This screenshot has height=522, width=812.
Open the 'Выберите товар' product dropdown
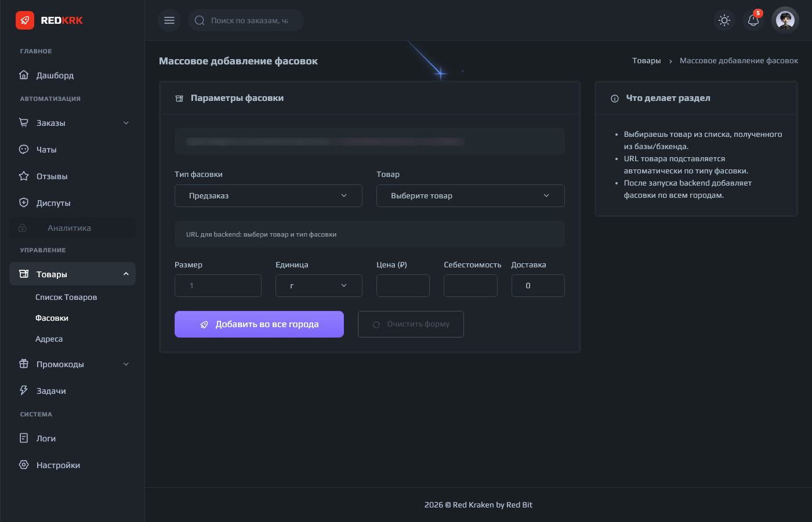pos(470,195)
